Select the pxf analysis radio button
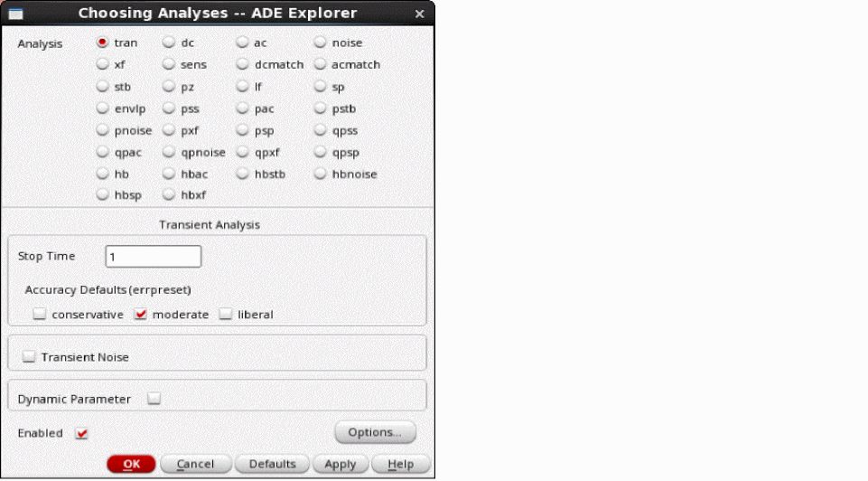Screen dimensions: 868x481 point(169,130)
